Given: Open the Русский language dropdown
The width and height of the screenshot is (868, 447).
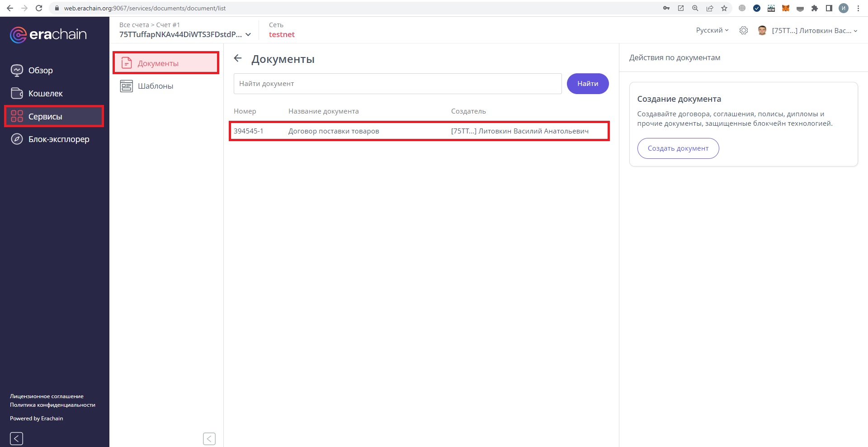Looking at the screenshot, I should tap(712, 30).
